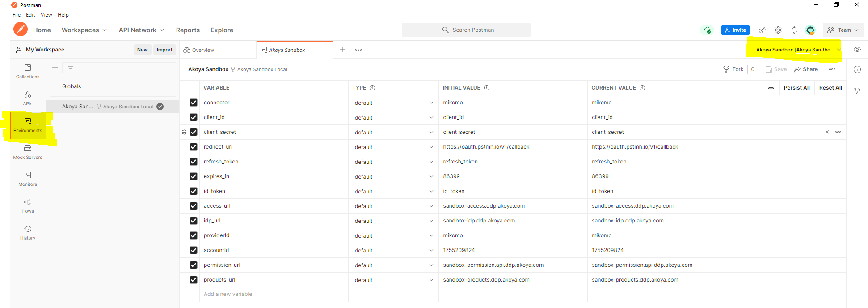Screen dimensions: 868x308
Task: Open the tab options ellipsis menu
Action: (358, 50)
